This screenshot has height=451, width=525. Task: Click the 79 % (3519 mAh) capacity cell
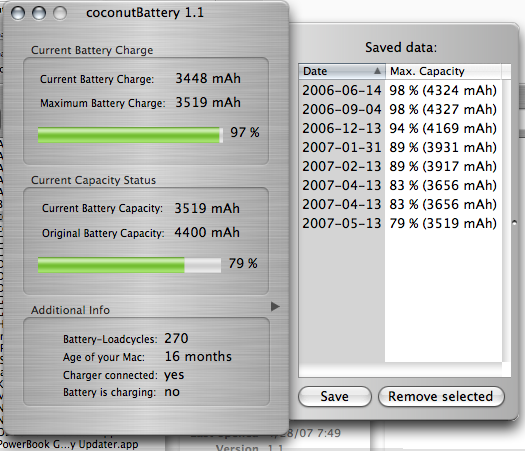[x=443, y=223]
